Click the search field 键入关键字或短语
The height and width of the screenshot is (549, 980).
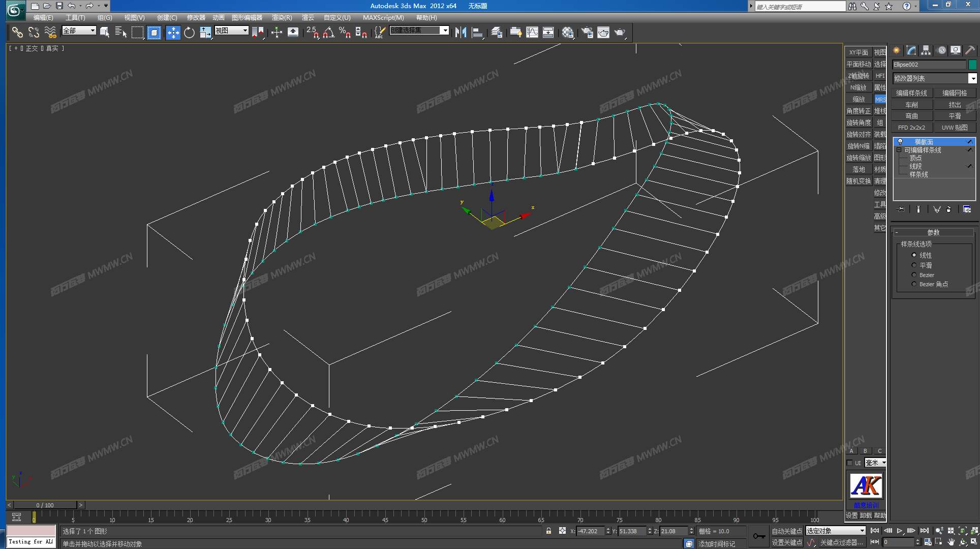[800, 6]
